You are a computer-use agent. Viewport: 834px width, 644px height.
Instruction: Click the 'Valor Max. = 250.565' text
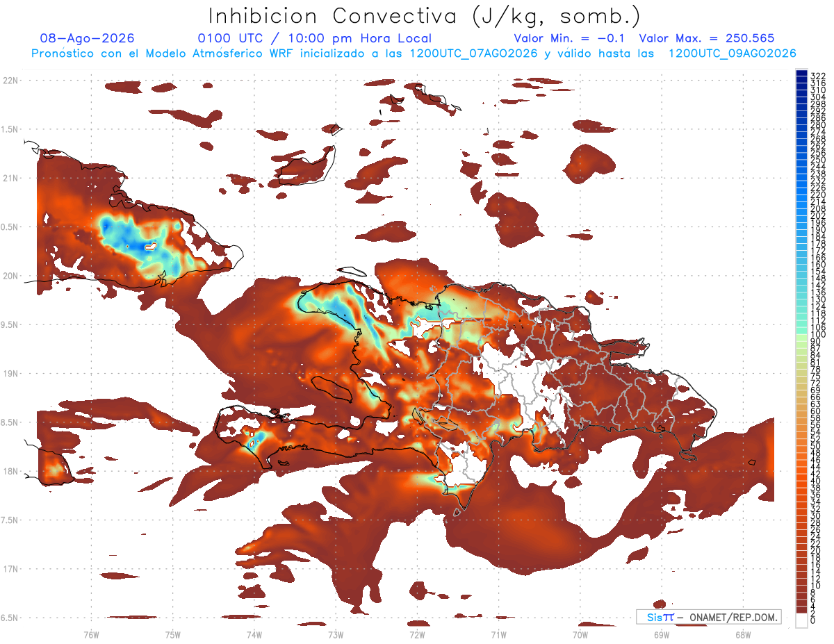pos(707,38)
